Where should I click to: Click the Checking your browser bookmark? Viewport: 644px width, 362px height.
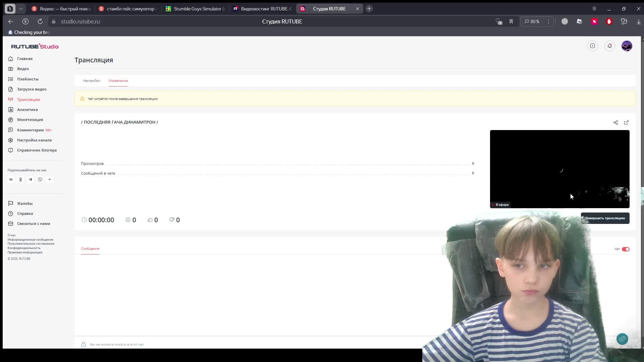[x=29, y=32]
